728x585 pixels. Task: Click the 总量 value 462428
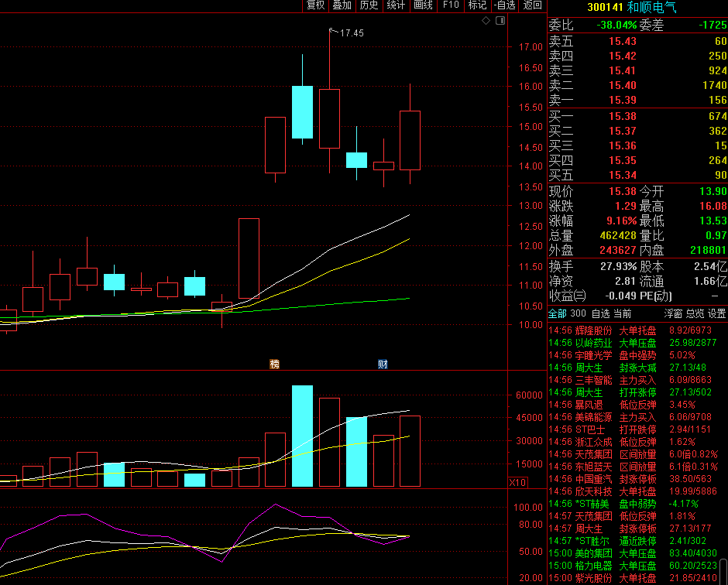618,236
